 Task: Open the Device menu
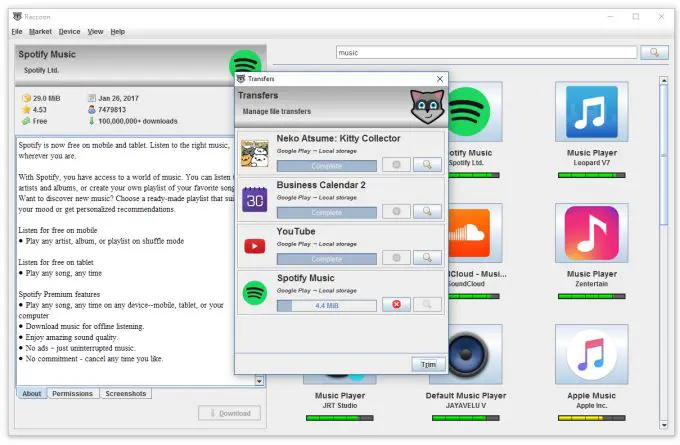(70, 32)
